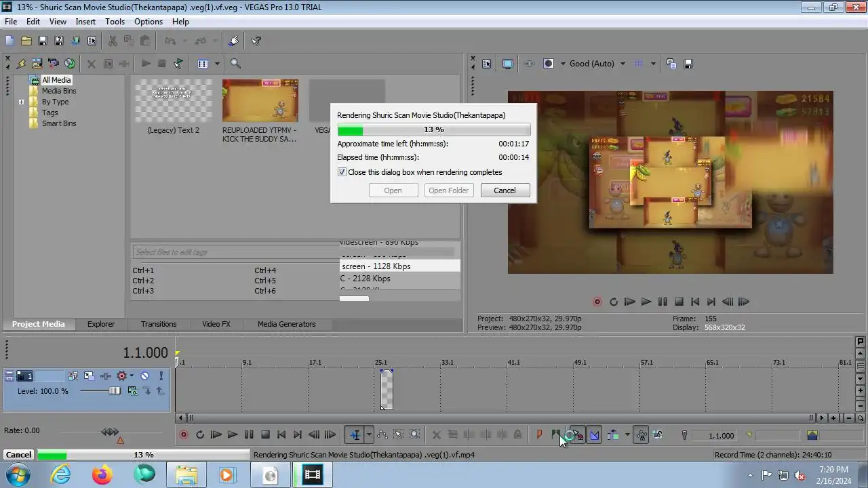This screenshot has width=868, height=488.
Task: Mute video track 1
Action: point(144,376)
